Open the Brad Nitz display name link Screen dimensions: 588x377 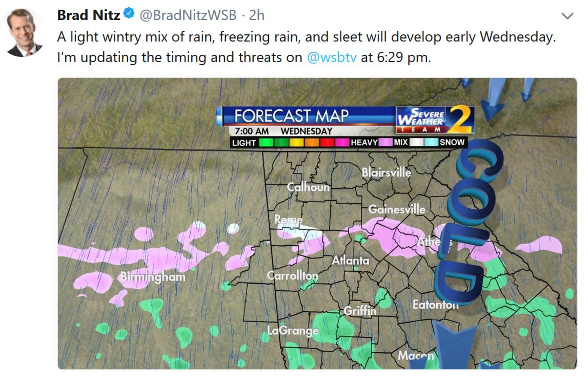tap(89, 15)
